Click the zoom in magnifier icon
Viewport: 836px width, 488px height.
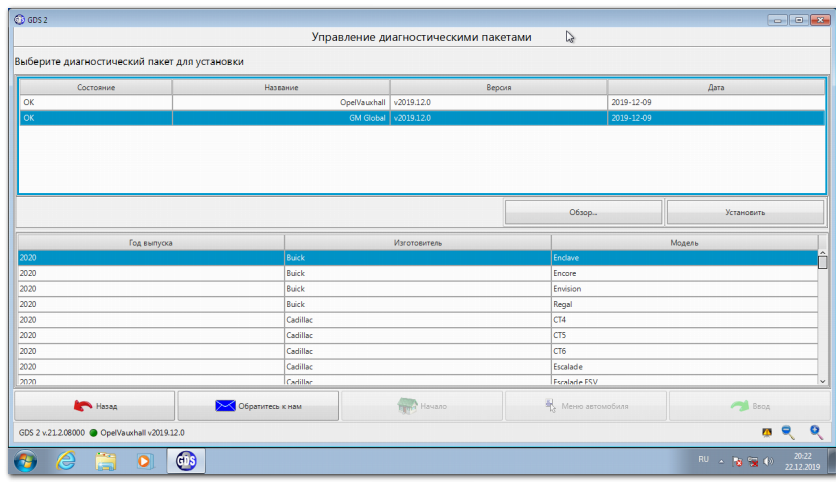coord(816,433)
